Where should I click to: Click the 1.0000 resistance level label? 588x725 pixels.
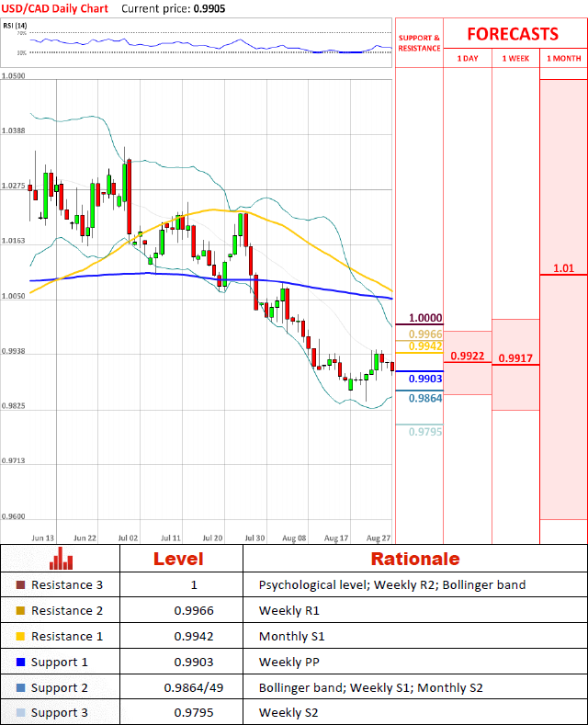pyautogui.click(x=425, y=318)
